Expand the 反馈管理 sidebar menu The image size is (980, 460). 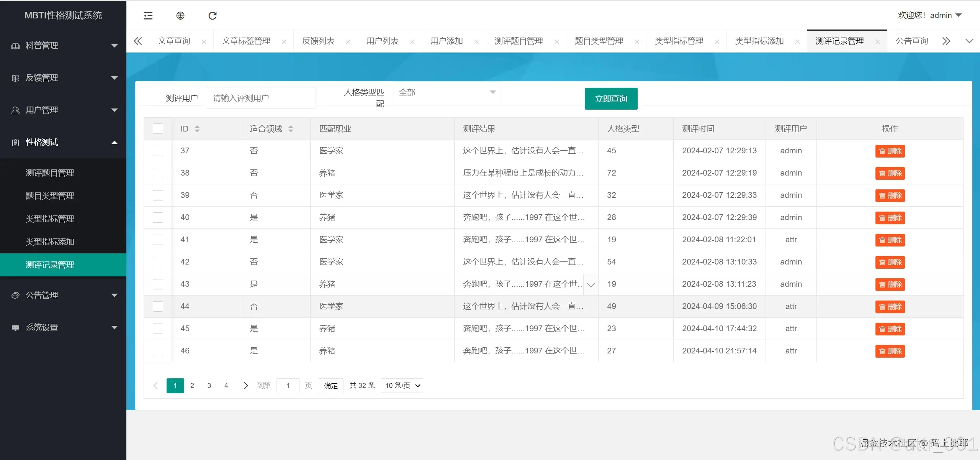tap(63, 78)
